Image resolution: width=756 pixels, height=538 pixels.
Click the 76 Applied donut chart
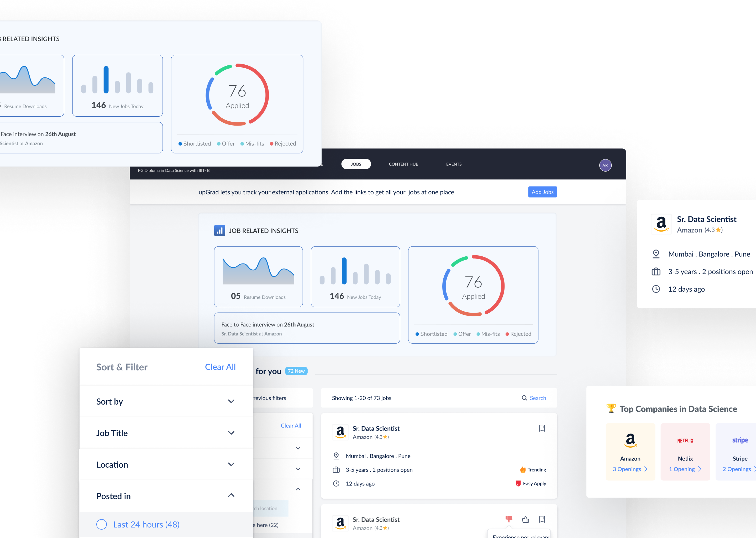(473, 286)
